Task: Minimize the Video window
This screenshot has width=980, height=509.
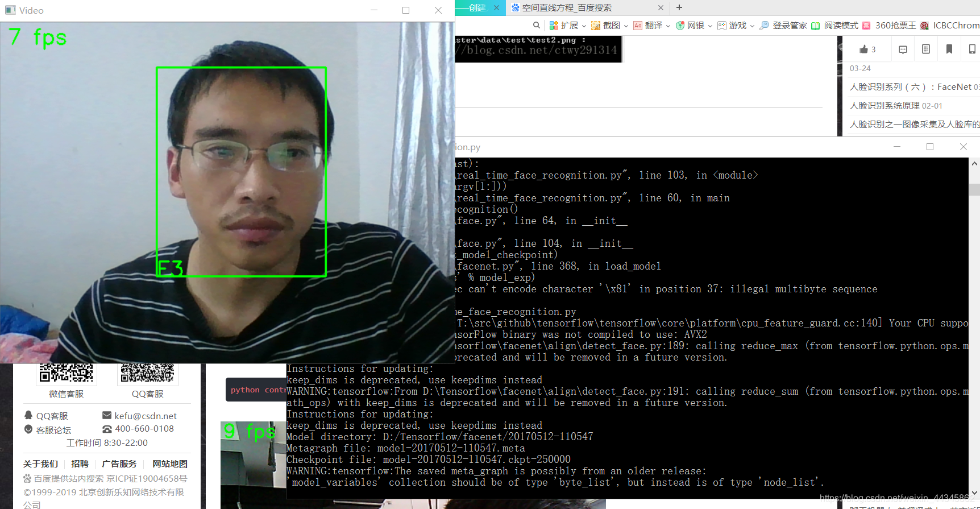Action: click(374, 10)
